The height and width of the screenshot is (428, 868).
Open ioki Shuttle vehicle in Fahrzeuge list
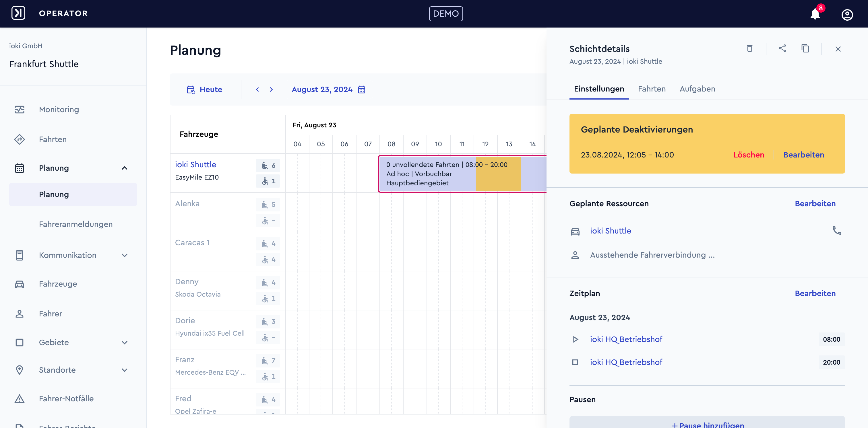(x=195, y=165)
